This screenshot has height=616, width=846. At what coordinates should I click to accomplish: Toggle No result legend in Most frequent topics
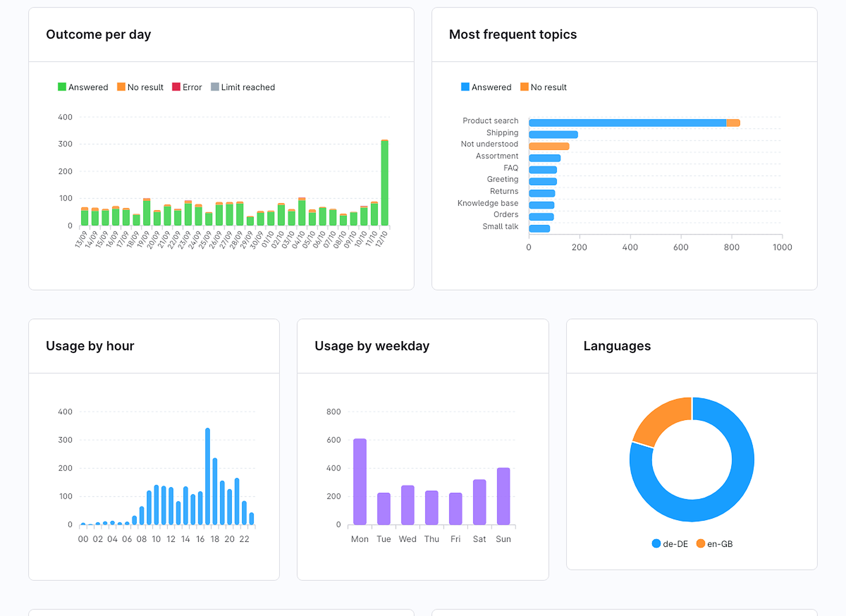(543, 87)
